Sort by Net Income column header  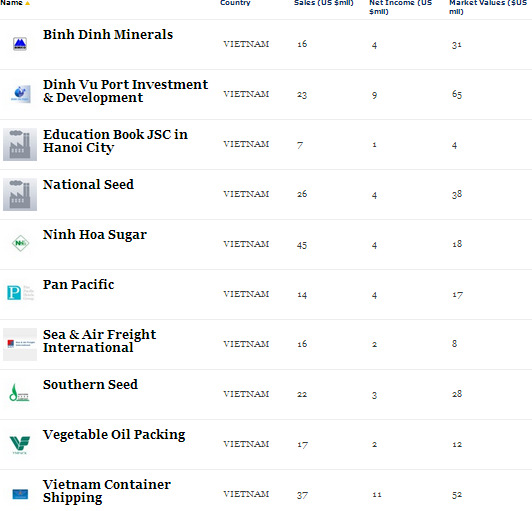coord(400,7)
